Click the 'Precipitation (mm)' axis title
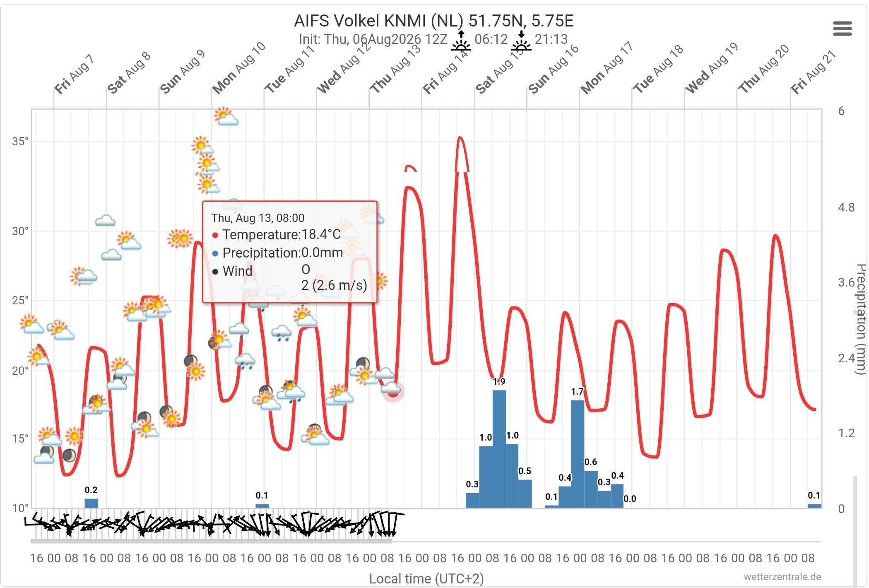 tap(861, 319)
